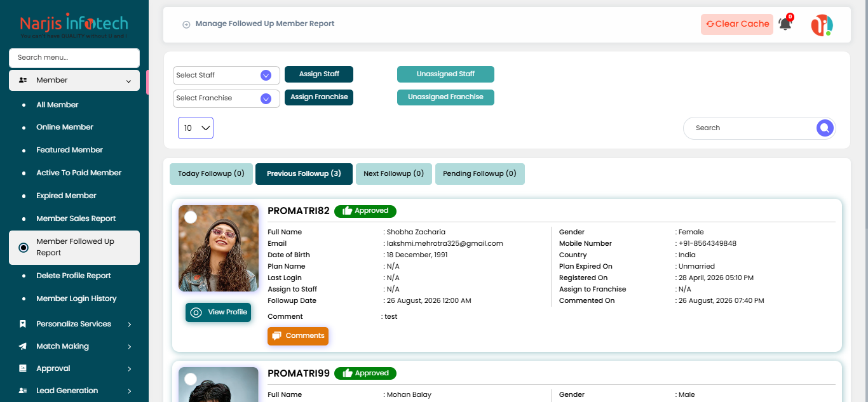Click the Unassigned Staff button
Screen dimensions: 868x402
coord(445,74)
